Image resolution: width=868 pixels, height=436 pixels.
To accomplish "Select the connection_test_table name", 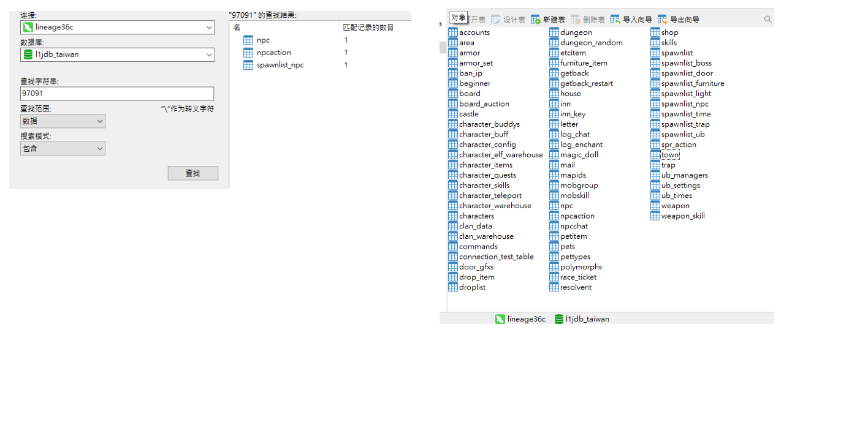I will tap(497, 257).
